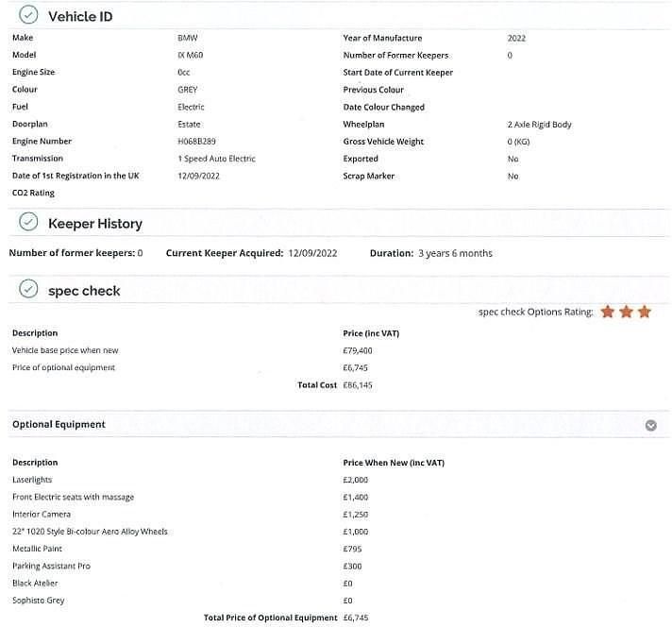This screenshot has height=644, width=672.
Task: Select the Keeper History section heading
Action: pos(94,224)
